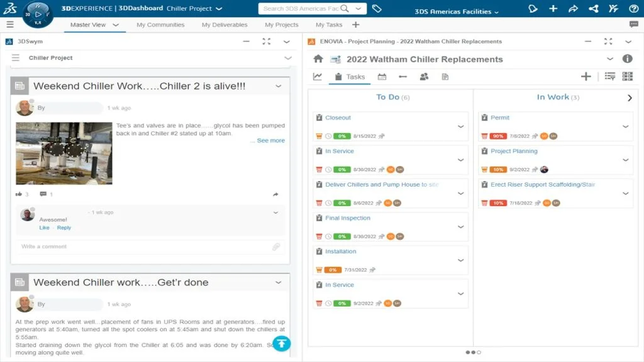Image resolution: width=644 pixels, height=362 pixels.
Task: Click the 90% progress badge on Permit
Action: point(498,136)
